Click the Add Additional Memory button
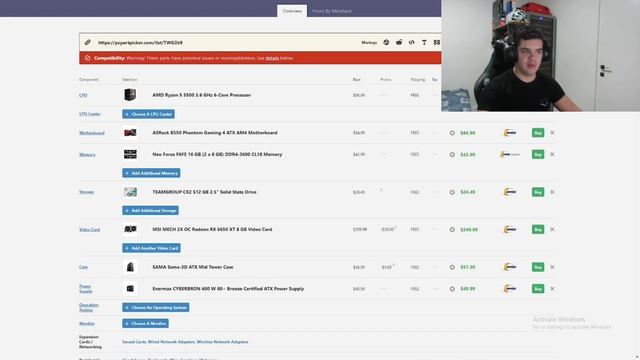The width and height of the screenshot is (640, 360). click(151, 173)
